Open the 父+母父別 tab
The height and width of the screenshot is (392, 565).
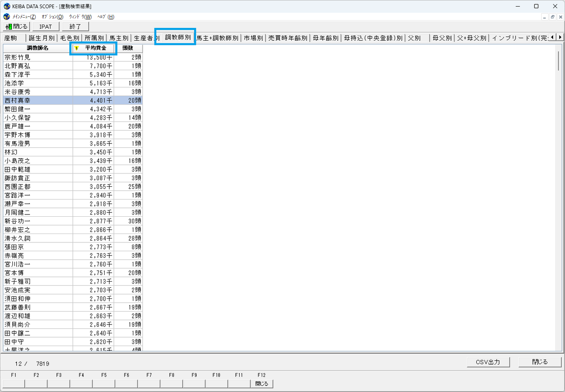(x=472, y=38)
